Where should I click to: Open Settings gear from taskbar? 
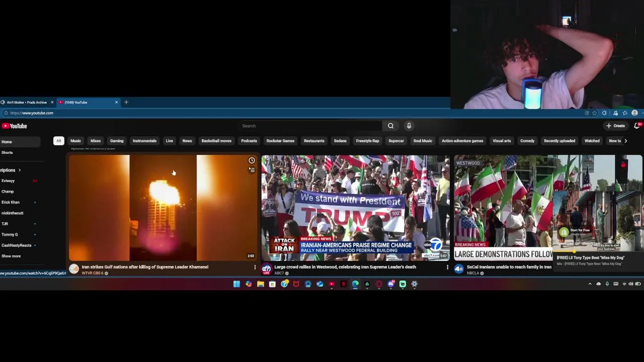[415, 284]
